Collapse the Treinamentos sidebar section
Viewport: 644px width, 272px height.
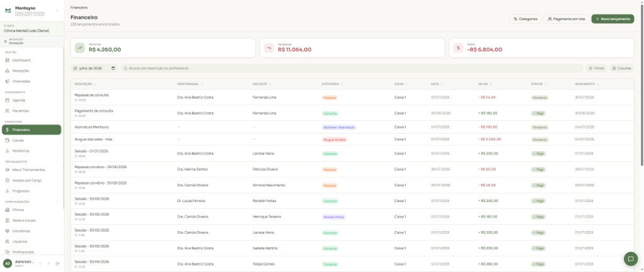57,162
